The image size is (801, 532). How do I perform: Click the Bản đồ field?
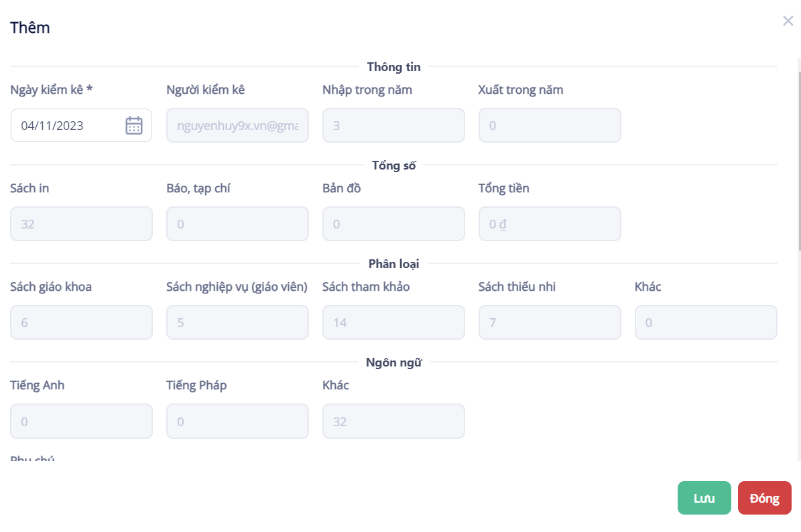(393, 224)
